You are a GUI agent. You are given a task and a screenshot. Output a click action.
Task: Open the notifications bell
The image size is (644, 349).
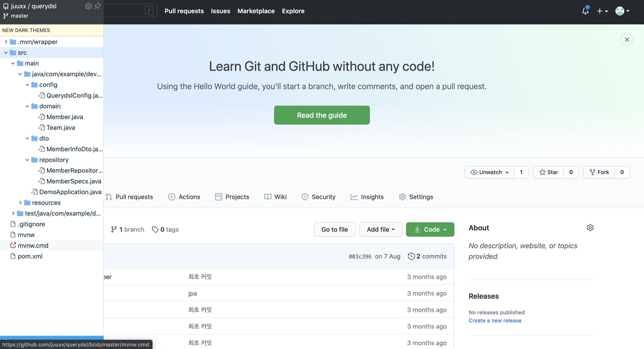(585, 11)
